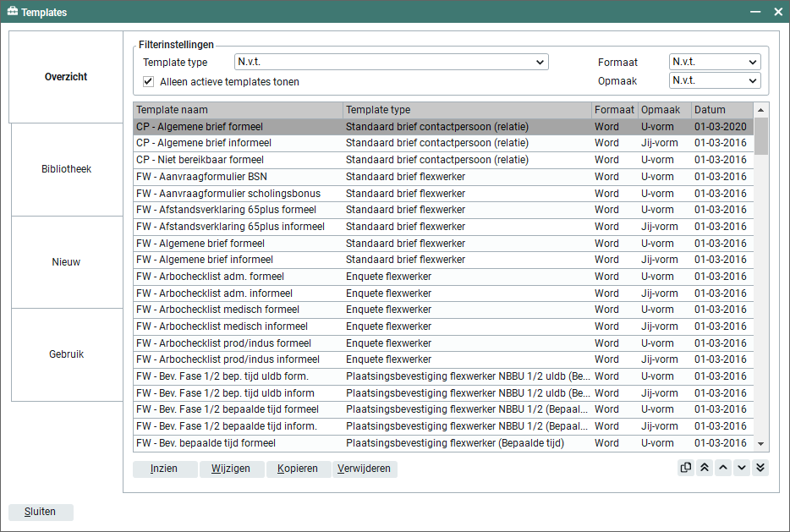Click the Verwijderen button
Screen dimensions: 790x532
click(365, 469)
